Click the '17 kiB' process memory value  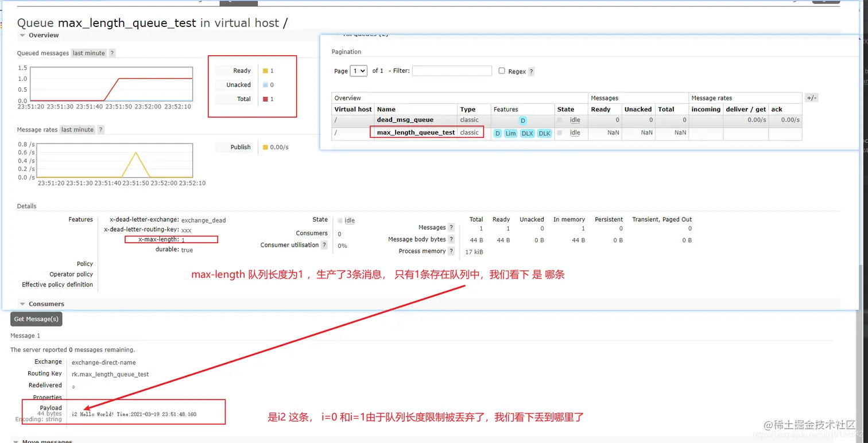pyautogui.click(x=474, y=252)
